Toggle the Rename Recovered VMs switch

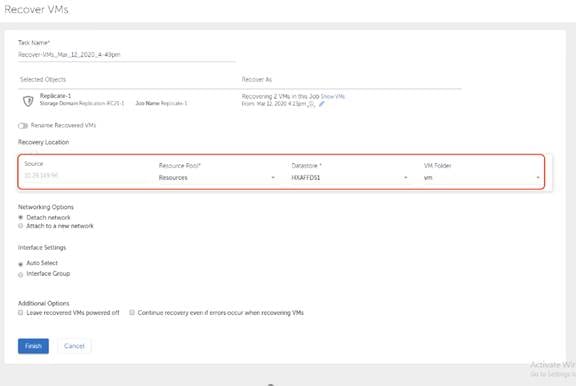(x=23, y=126)
